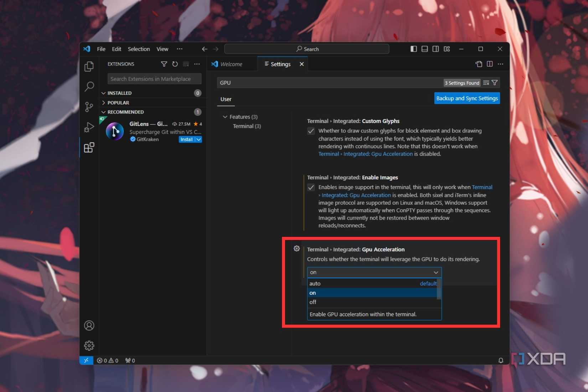588x392 pixels.
Task: Open Run and Debug view
Action: coord(89,127)
